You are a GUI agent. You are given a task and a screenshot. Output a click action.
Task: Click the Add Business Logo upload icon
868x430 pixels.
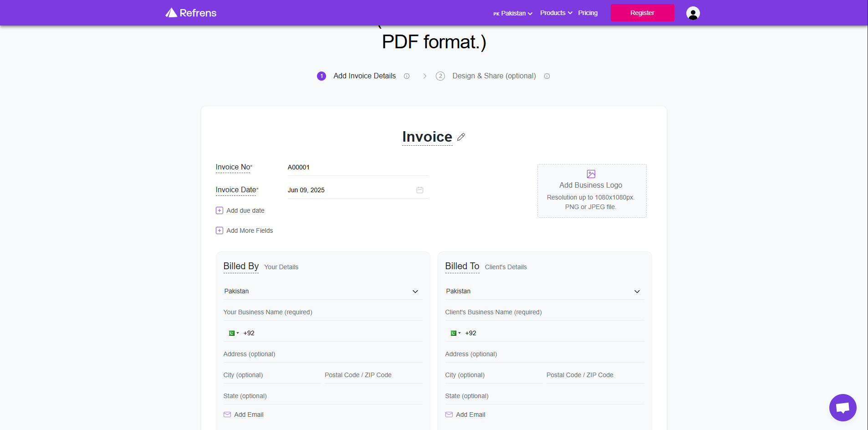point(591,174)
